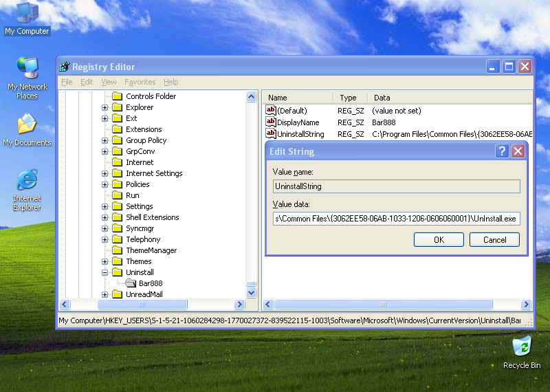The width and height of the screenshot is (550, 392).
Task: Collapse the Uninstall key
Action: coord(104,272)
